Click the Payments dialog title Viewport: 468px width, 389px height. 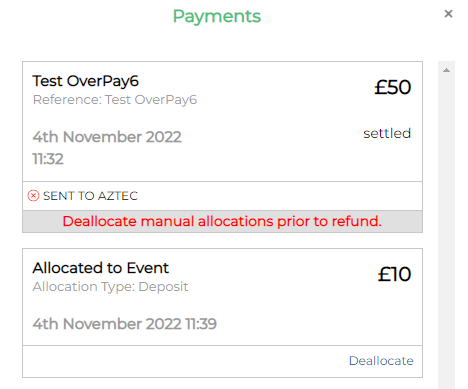tap(217, 16)
